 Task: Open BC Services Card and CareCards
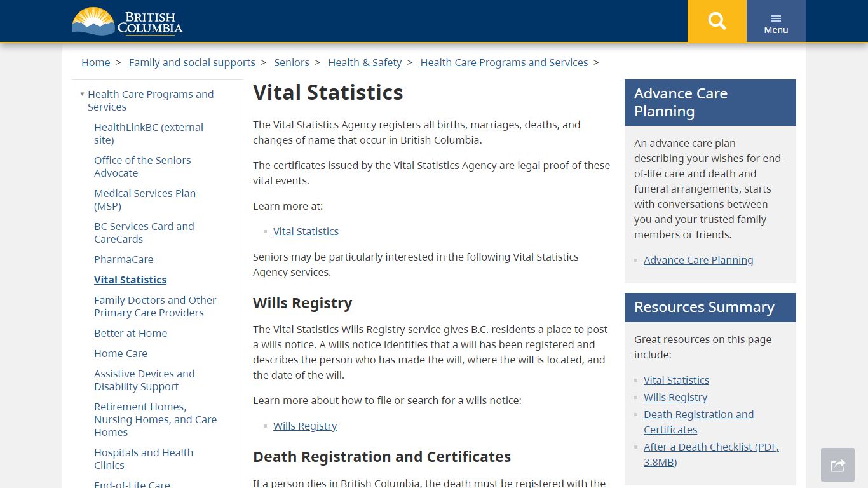click(x=144, y=233)
